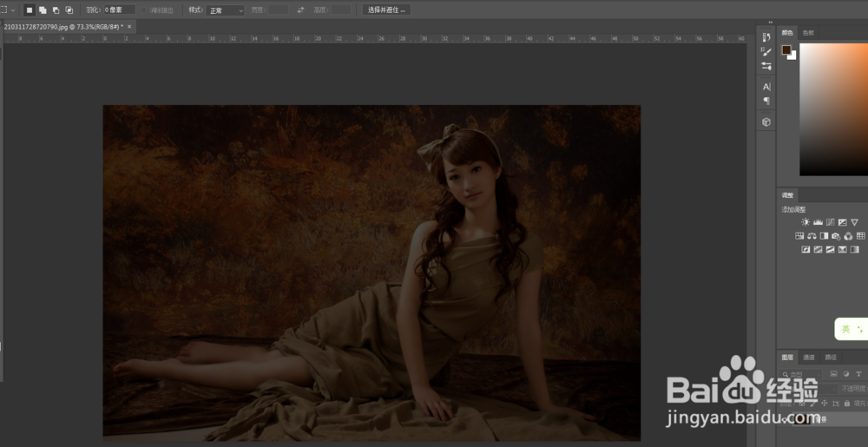Open the History panel icon
Viewport: 868px width, 447px height.
766,36
